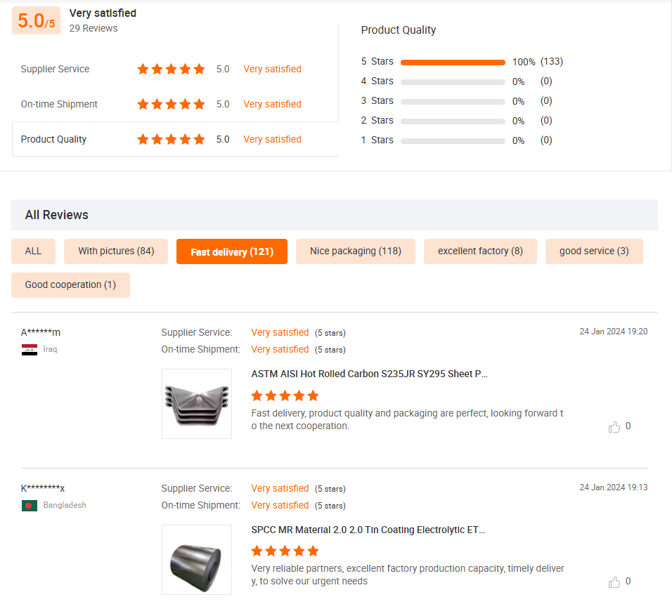Like the Bangladesh buyer's review

coord(614,582)
